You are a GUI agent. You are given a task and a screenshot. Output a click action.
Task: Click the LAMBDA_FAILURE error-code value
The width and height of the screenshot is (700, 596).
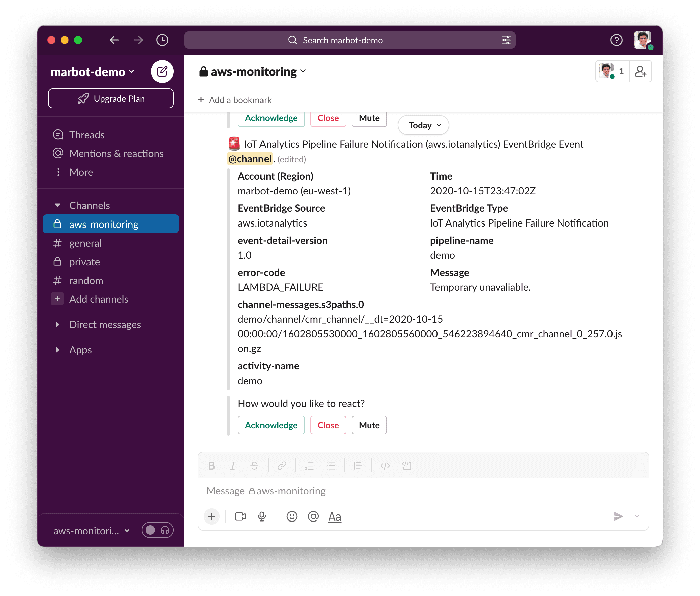(x=280, y=287)
